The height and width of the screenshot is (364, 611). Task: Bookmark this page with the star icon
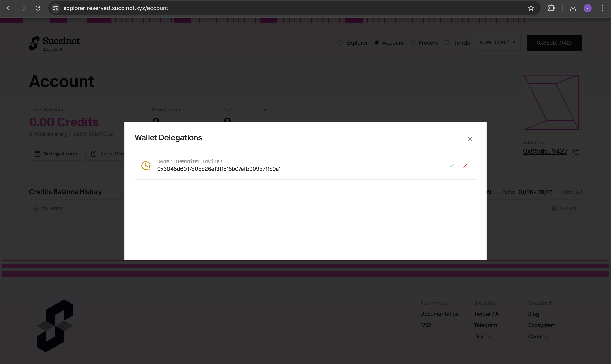point(531,8)
